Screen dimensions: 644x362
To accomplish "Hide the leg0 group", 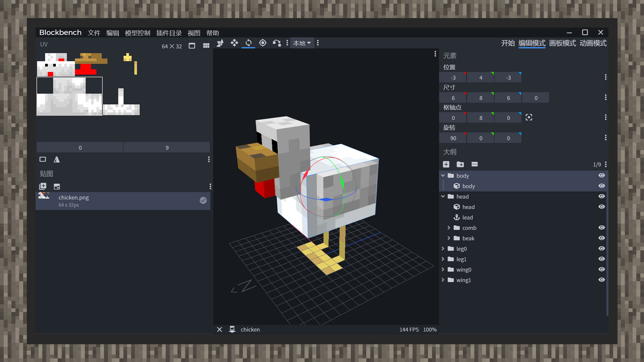I will pyautogui.click(x=602, y=248).
